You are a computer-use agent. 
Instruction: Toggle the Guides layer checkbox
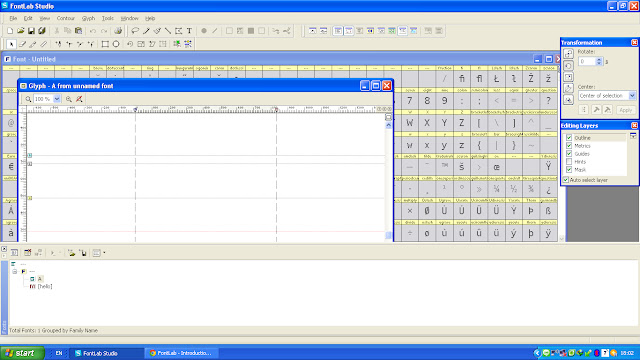pos(569,153)
